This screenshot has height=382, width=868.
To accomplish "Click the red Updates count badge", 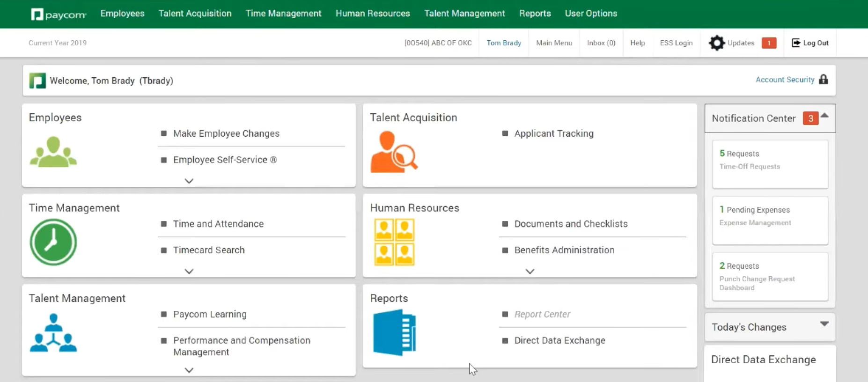I will click(769, 43).
